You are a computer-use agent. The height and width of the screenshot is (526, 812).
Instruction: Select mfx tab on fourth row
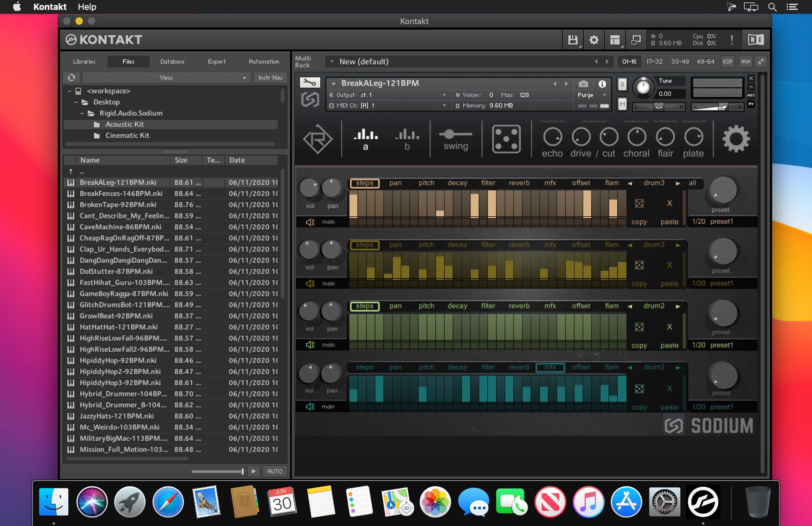(550, 367)
